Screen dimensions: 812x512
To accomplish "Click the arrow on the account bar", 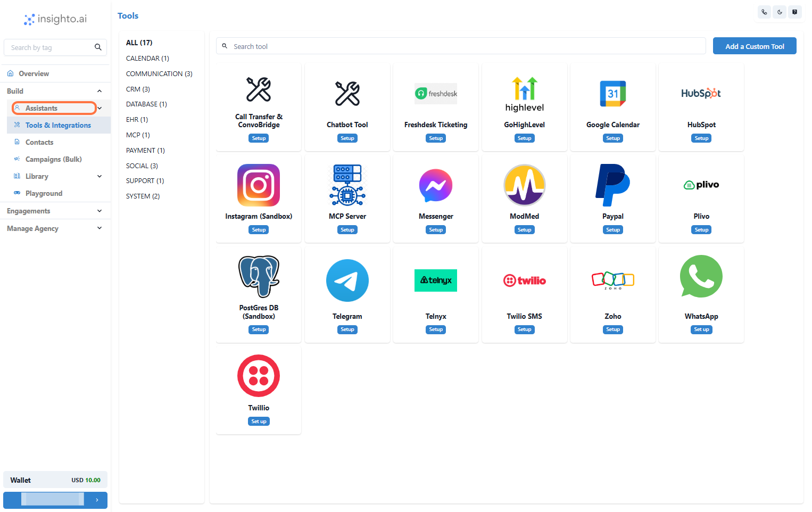I will (97, 500).
